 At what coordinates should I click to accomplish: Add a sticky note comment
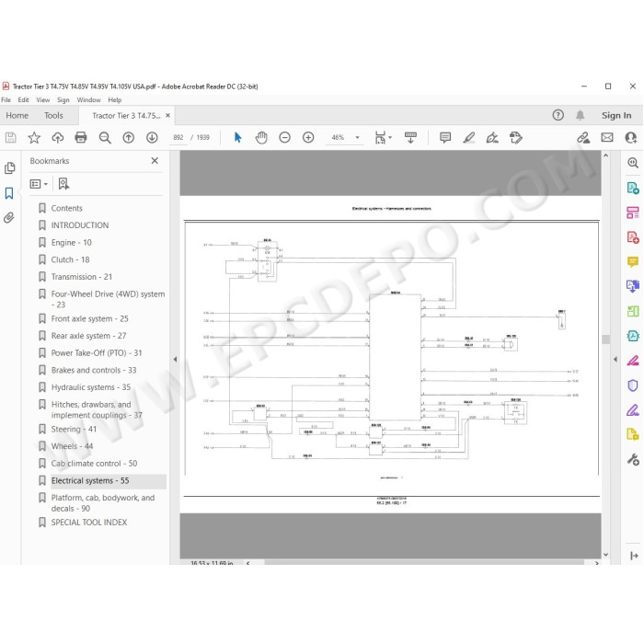(445, 138)
